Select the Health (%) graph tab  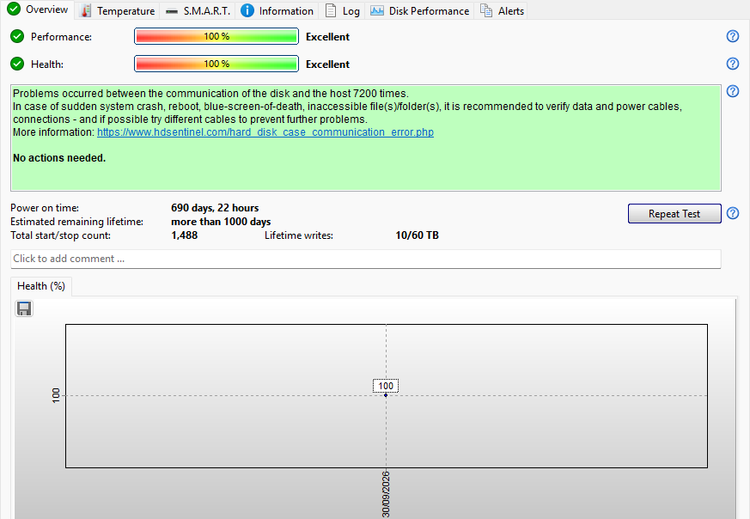pos(41,286)
